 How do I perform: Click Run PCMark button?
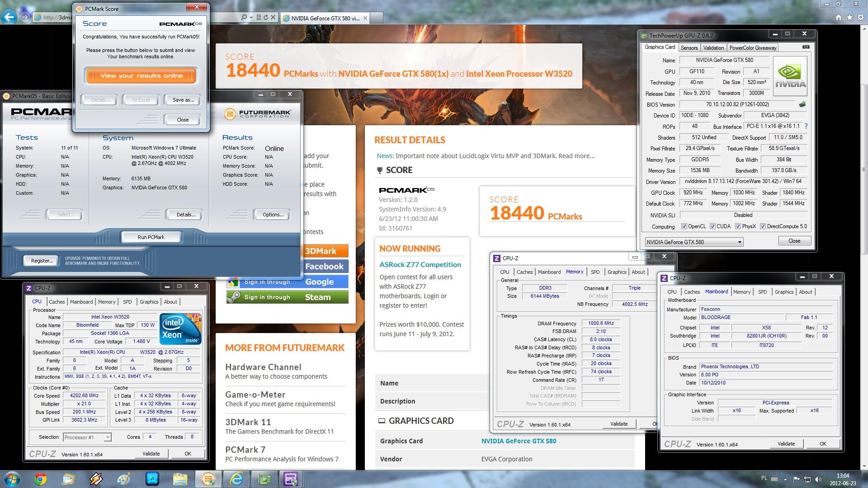point(151,237)
